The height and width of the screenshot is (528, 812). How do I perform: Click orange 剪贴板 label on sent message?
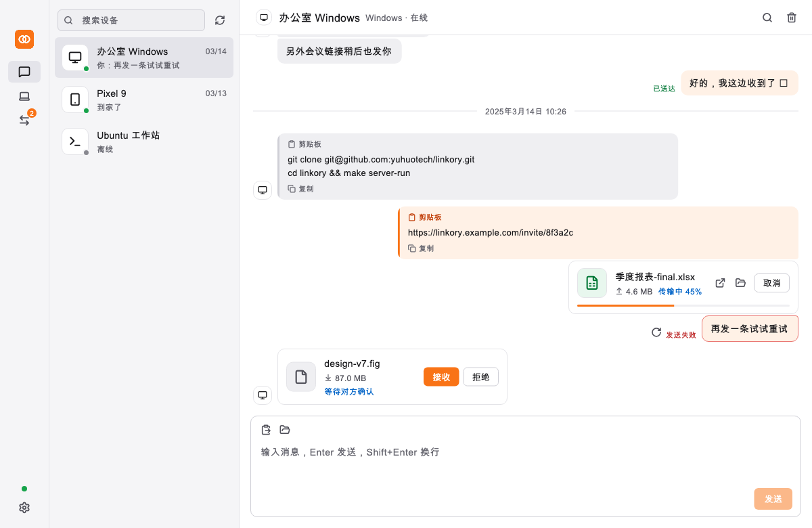(430, 217)
